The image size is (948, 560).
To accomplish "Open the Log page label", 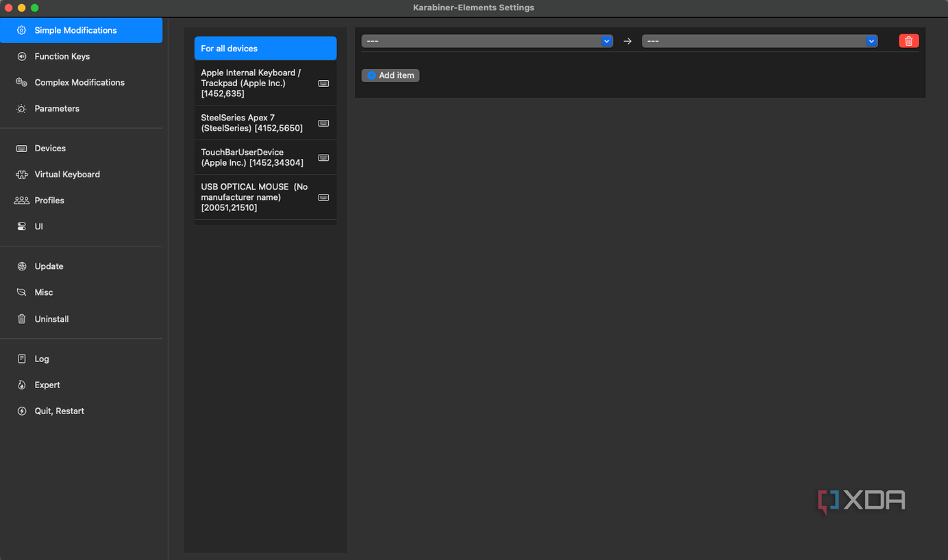I will pyautogui.click(x=42, y=359).
